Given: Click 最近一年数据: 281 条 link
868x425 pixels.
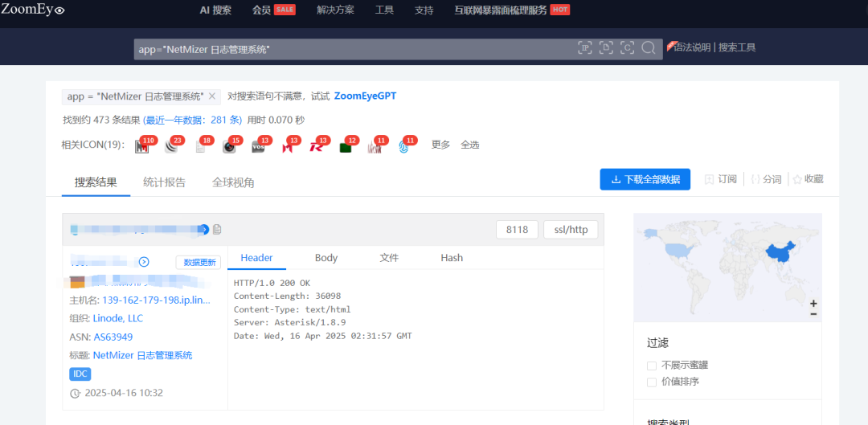Looking at the screenshot, I should coord(193,120).
